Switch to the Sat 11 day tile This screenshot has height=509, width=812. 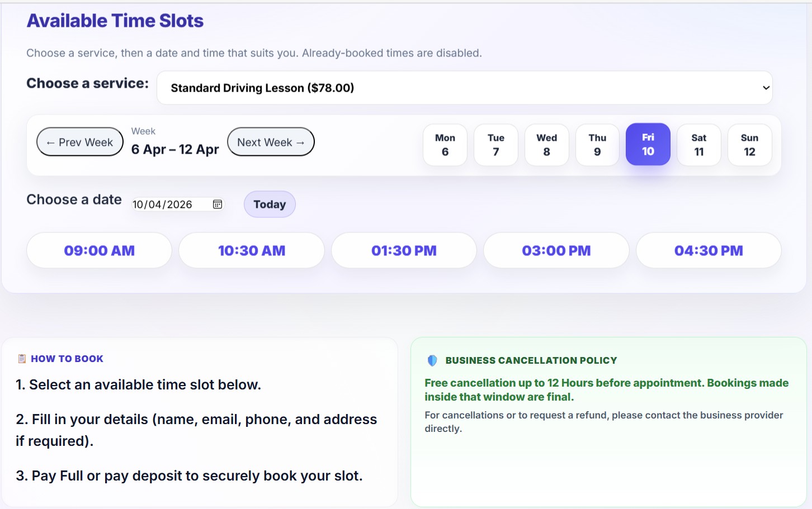(x=698, y=145)
